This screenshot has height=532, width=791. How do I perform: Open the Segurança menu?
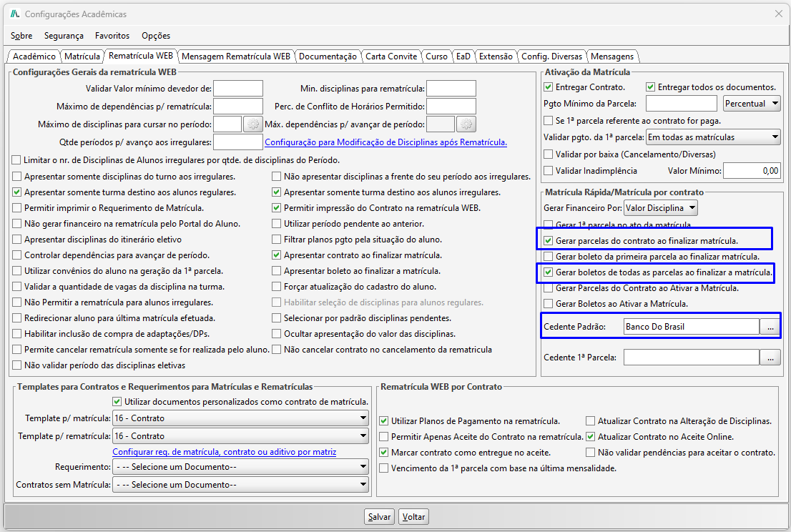coord(64,36)
